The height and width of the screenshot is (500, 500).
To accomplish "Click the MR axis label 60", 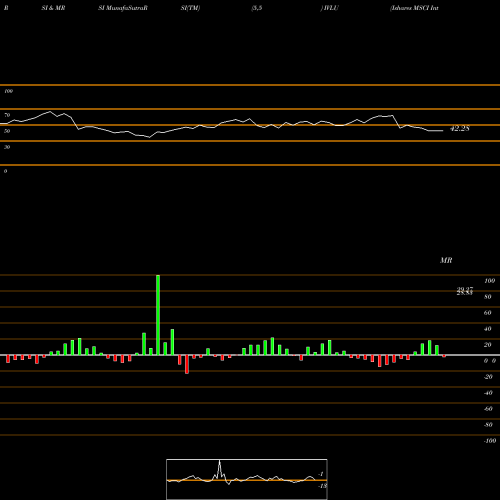I will (x=488, y=313).
